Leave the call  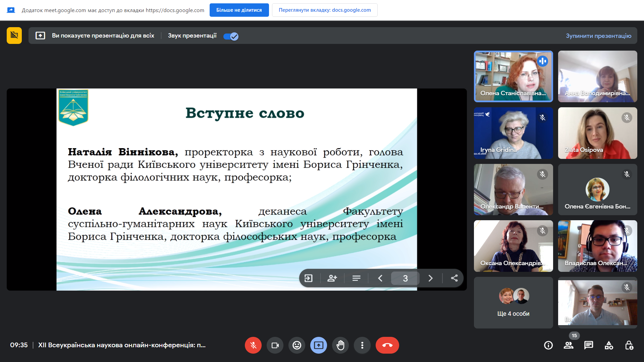pos(387,345)
